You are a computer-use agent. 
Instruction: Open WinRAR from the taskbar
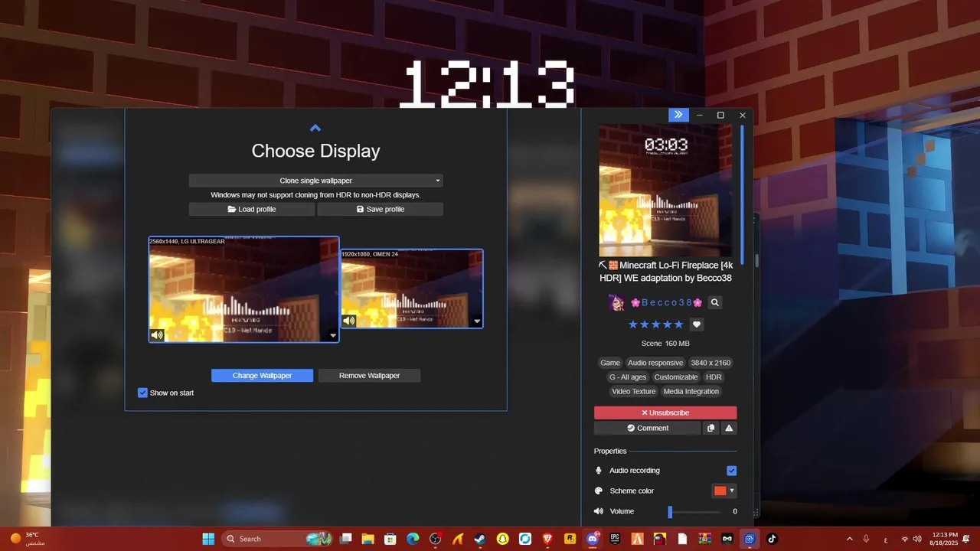[705, 539]
